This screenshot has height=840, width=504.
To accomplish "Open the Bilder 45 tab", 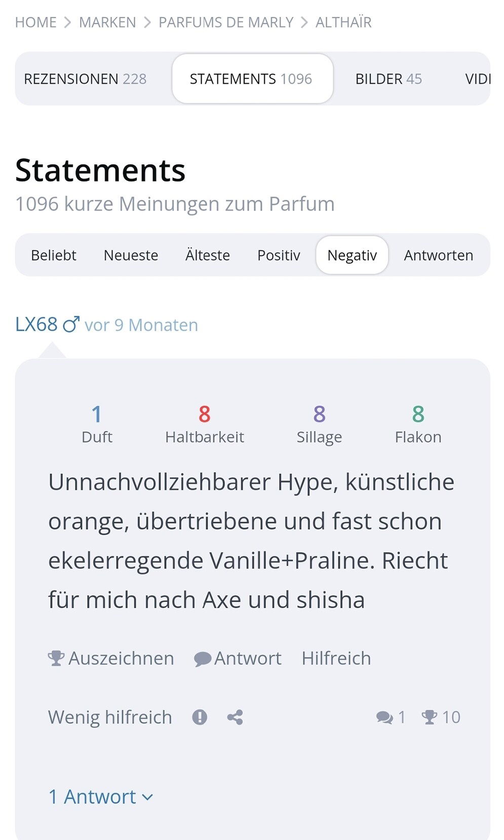I will point(389,79).
